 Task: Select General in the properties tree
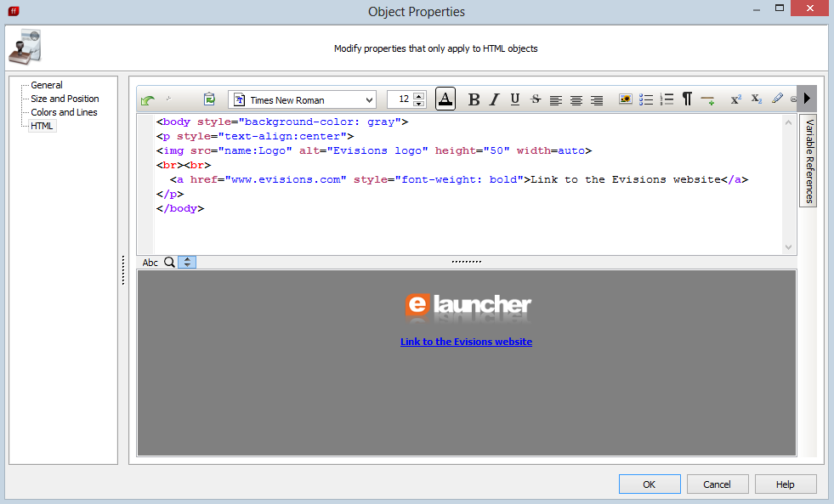(x=46, y=85)
